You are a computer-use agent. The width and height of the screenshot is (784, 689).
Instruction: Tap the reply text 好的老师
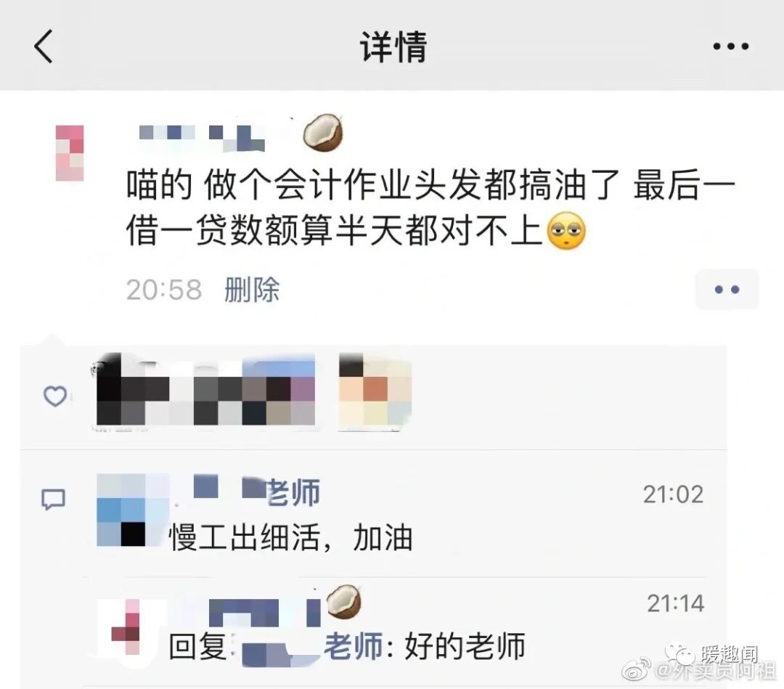point(465,646)
